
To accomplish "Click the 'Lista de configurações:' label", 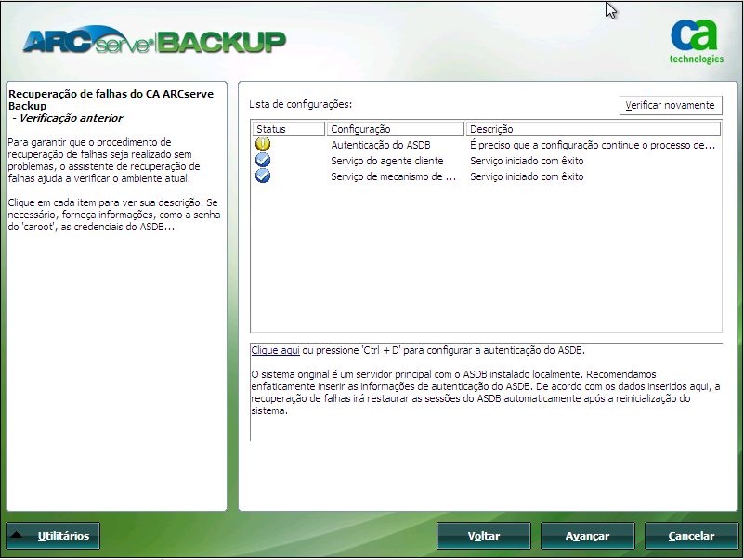I will click(300, 104).
